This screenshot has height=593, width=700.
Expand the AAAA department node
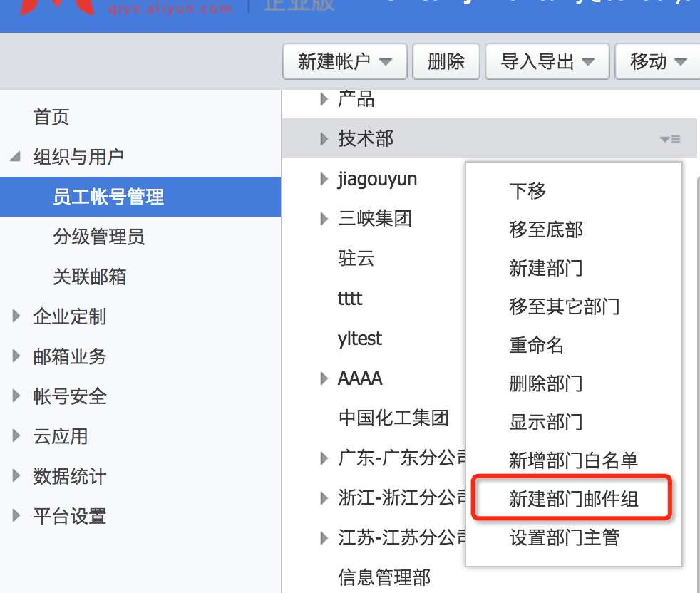[324, 378]
